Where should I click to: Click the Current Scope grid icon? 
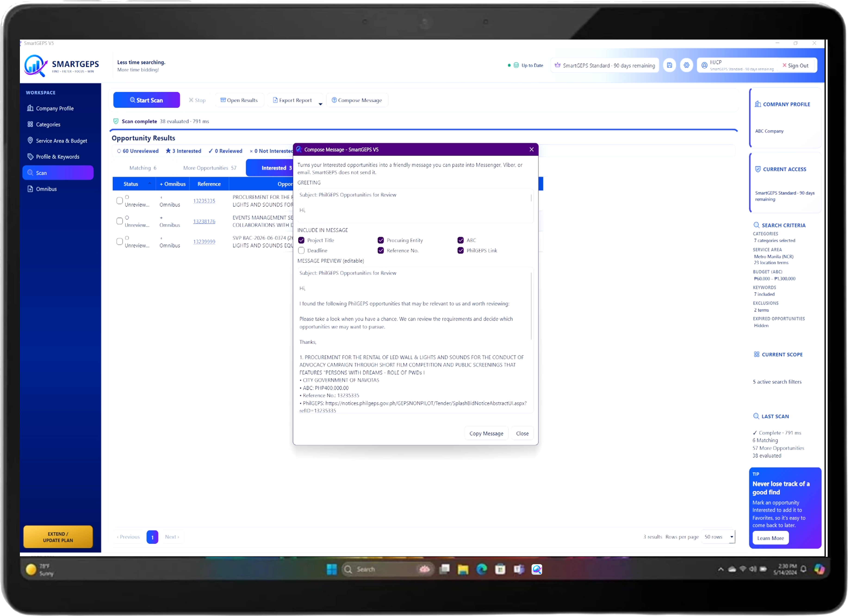click(x=756, y=355)
